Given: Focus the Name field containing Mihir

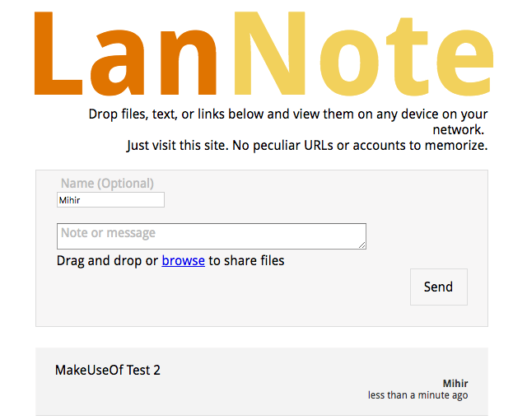Looking at the screenshot, I should pos(110,199).
